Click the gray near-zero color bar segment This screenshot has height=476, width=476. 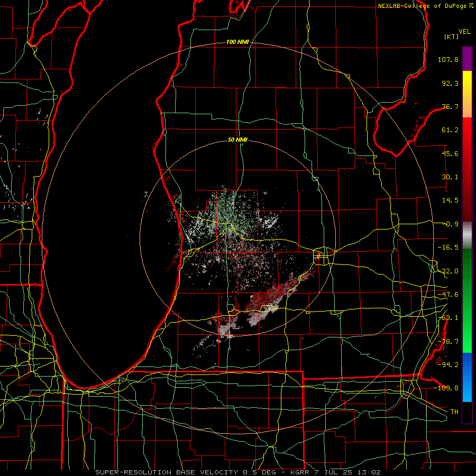(467, 235)
